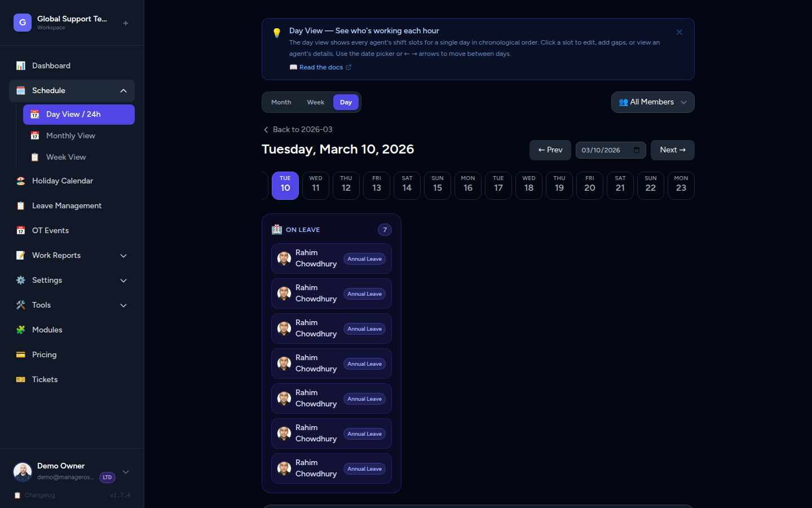The image size is (812, 508).
Task: Open Monthly View from the sidebar
Action: (70, 135)
